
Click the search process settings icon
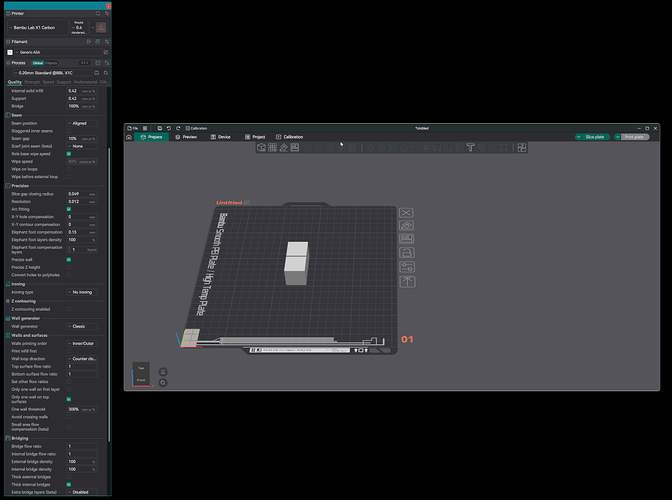tap(106, 73)
